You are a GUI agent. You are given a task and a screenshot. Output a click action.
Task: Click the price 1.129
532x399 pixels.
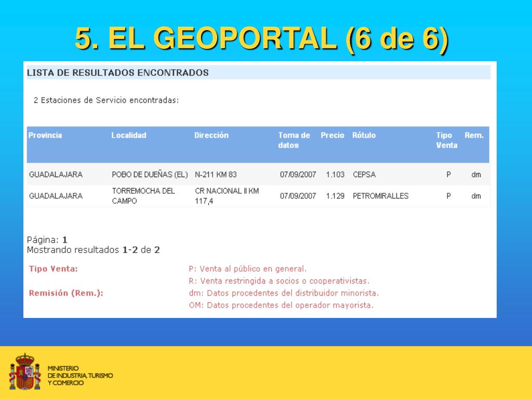335,196
